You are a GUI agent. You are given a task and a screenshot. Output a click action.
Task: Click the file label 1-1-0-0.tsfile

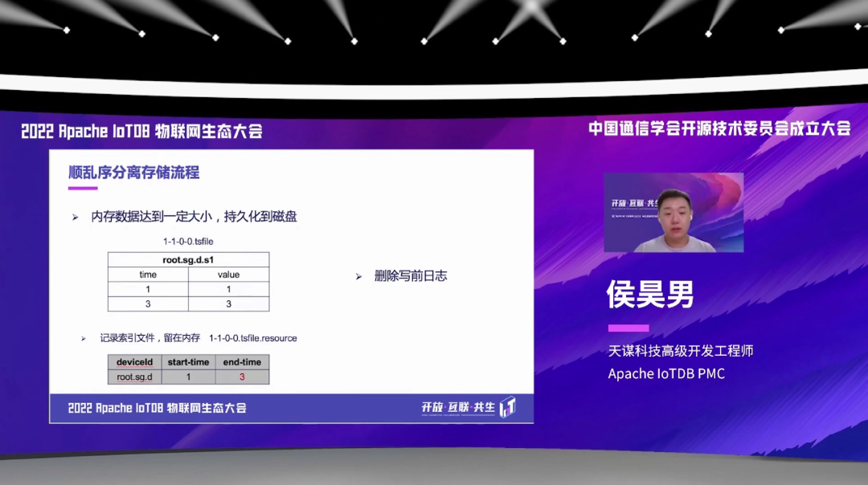188,242
